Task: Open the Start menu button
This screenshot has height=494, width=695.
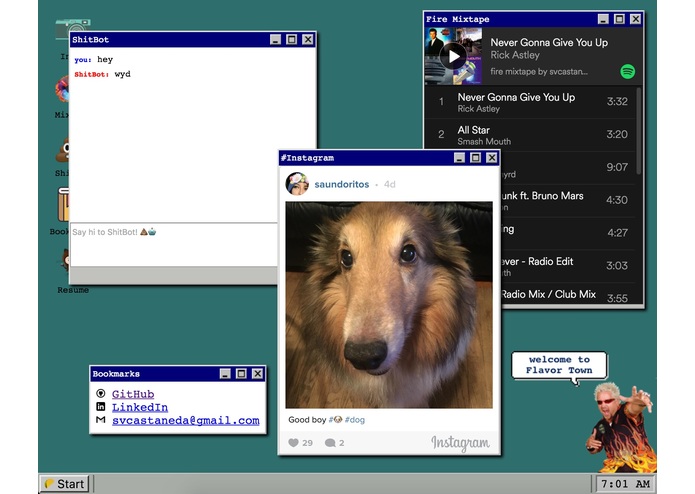Action: pos(65,484)
